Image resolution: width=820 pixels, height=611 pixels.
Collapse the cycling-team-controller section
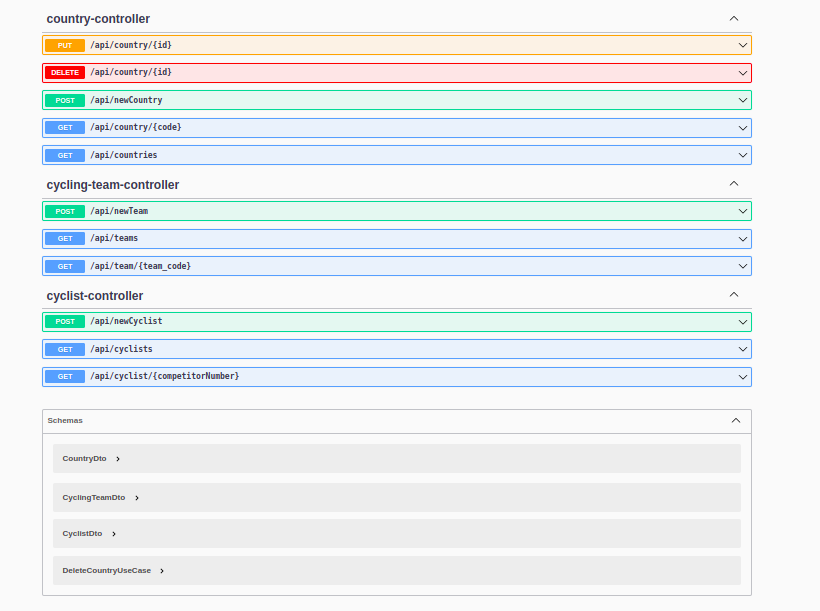point(733,184)
